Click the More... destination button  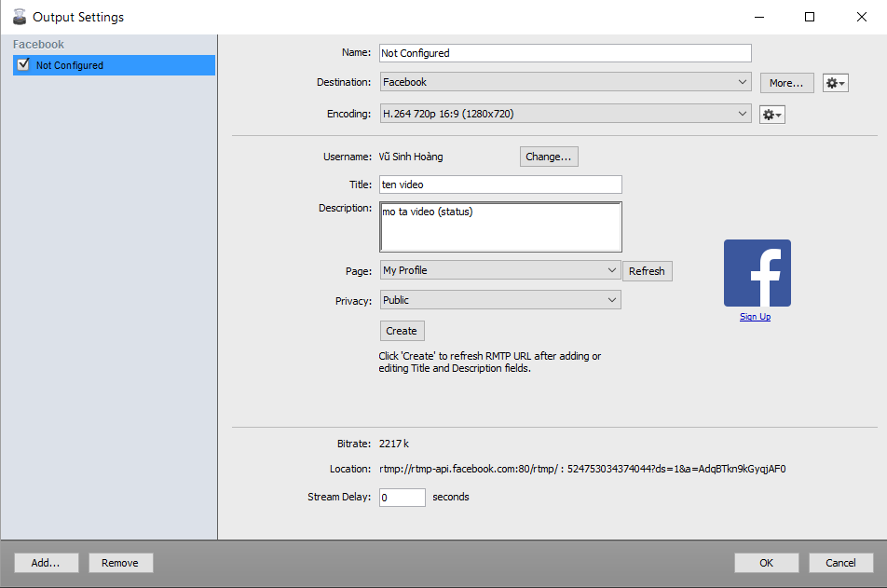786,83
